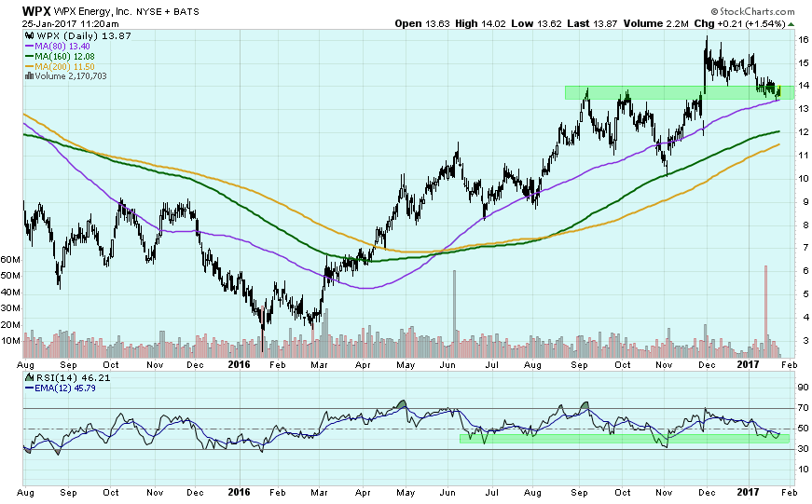Click the Volume 2,170,703 legend text
Image resolution: width=812 pixels, height=504 pixels.
71,76
